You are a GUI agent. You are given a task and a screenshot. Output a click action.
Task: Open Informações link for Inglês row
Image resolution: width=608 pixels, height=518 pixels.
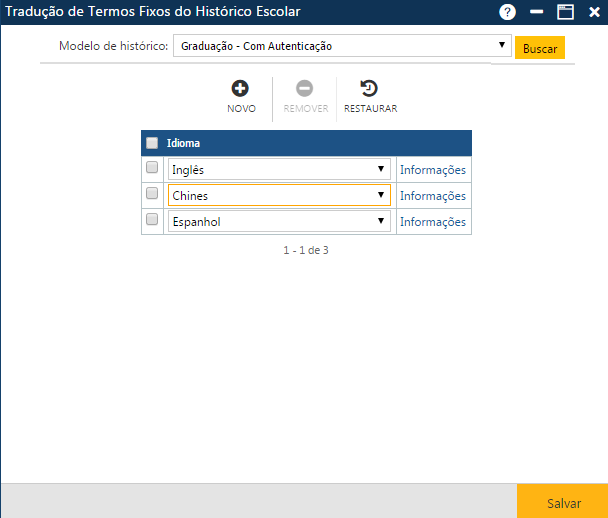click(433, 170)
